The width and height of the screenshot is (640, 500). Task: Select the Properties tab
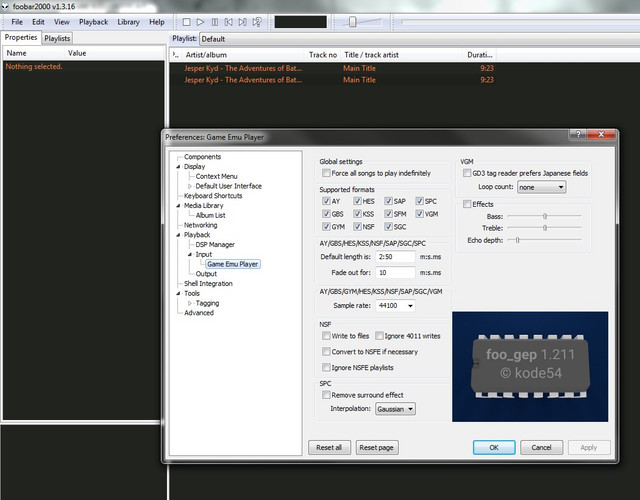point(21,38)
